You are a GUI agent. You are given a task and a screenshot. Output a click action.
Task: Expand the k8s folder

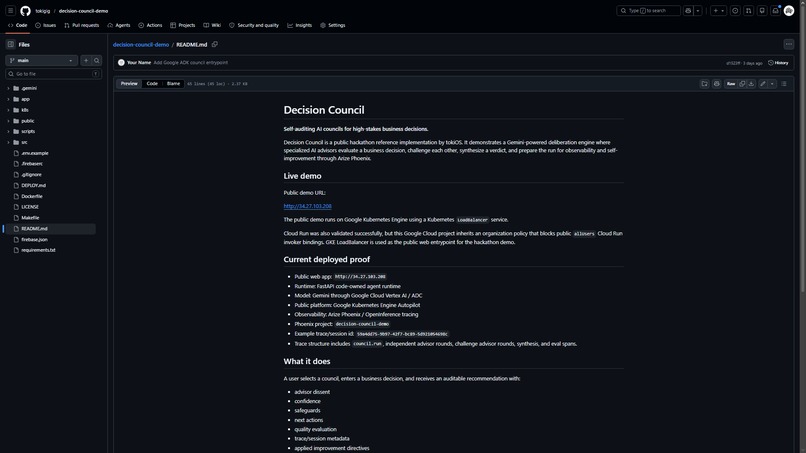point(8,110)
